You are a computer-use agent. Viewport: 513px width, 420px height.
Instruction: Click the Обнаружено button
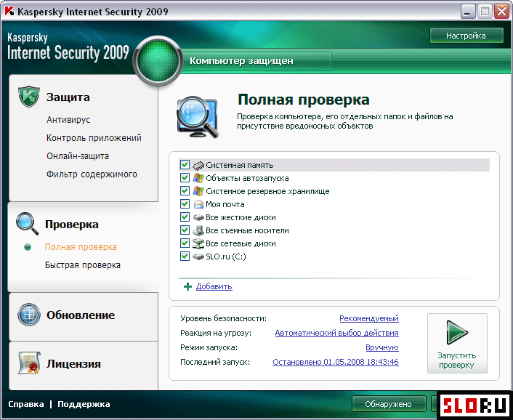(389, 404)
